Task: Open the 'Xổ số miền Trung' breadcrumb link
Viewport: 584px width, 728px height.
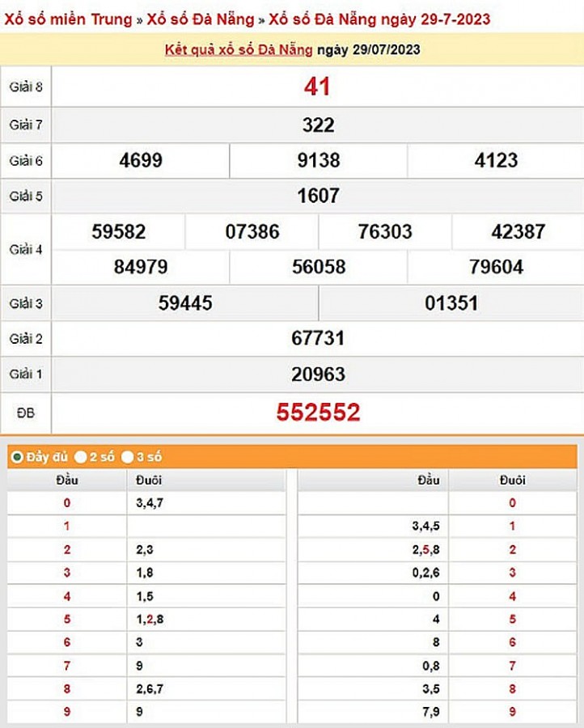Action: [x=68, y=19]
